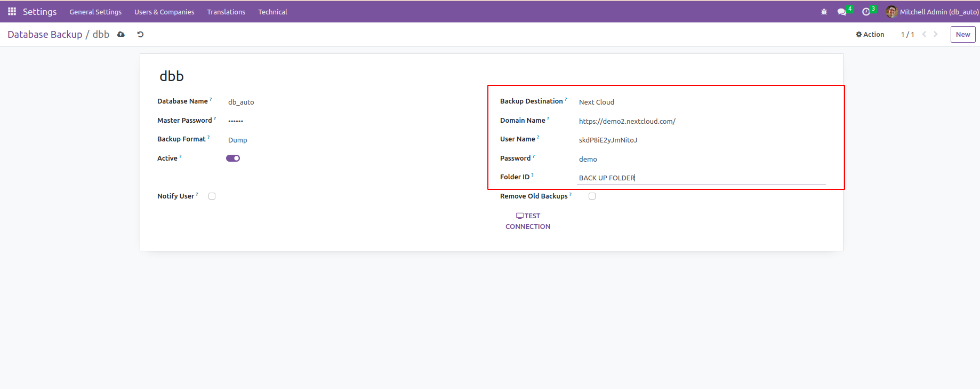
Task: Click Backup Destination help question mark
Action: click(x=566, y=99)
